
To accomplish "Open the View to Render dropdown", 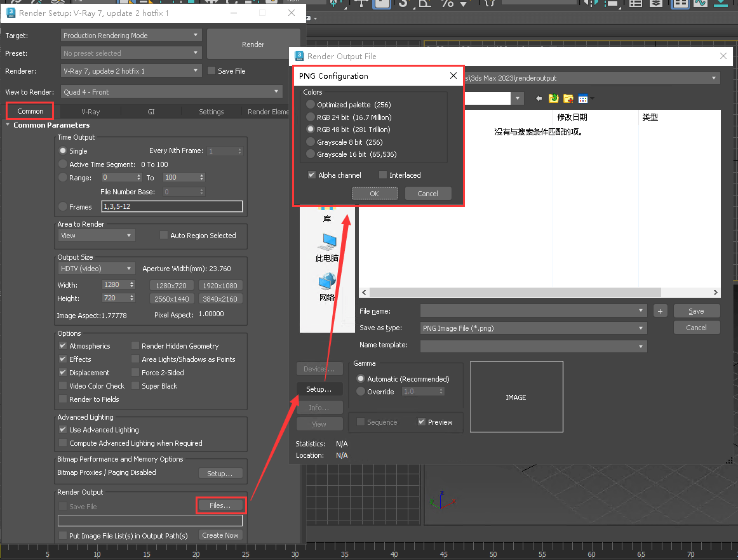I will (x=171, y=92).
